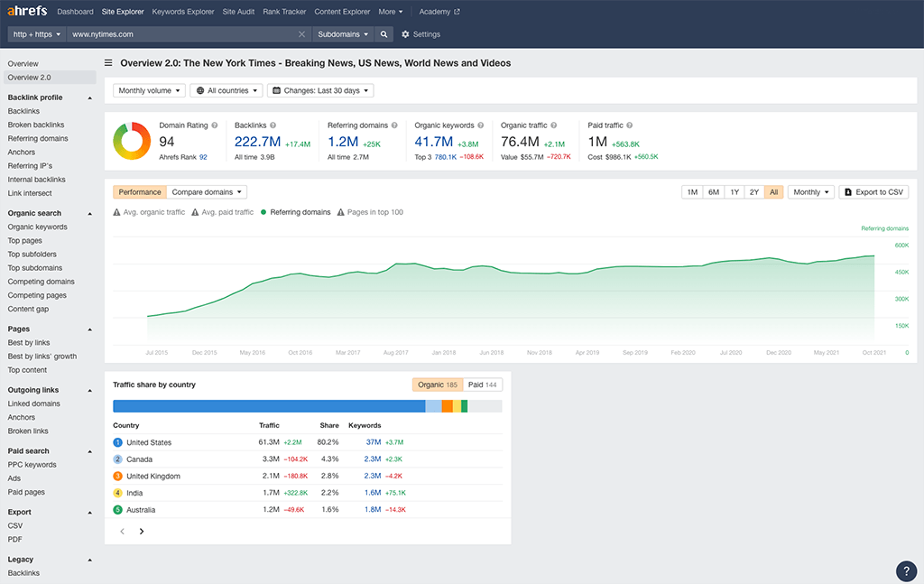Image resolution: width=924 pixels, height=584 pixels.
Task: Open Keywords Explorer in navigation
Action: pos(182,11)
